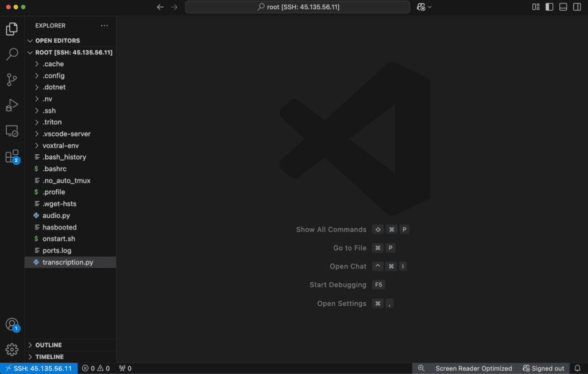
Task: Click the notifications bell icon
Action: 578,368
